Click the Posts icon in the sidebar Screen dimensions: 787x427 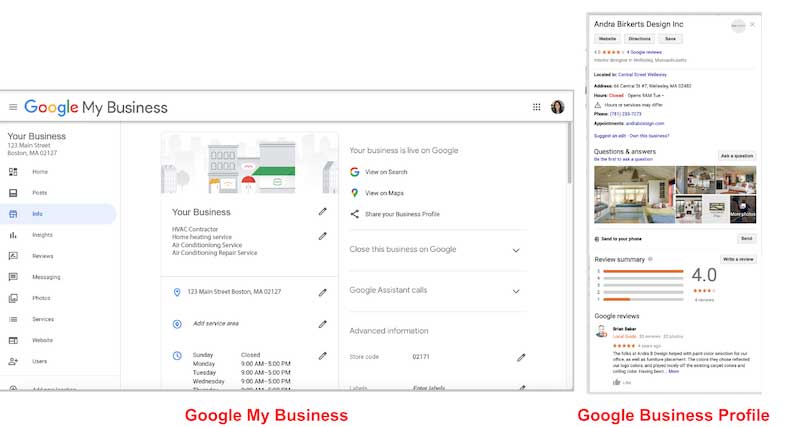click(13, 193)
